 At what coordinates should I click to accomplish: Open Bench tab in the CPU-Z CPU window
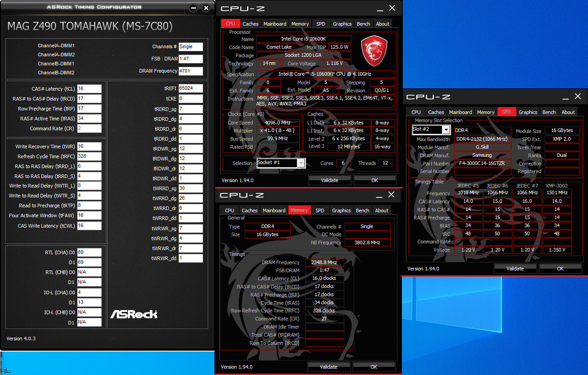click(x=364, y=24)
